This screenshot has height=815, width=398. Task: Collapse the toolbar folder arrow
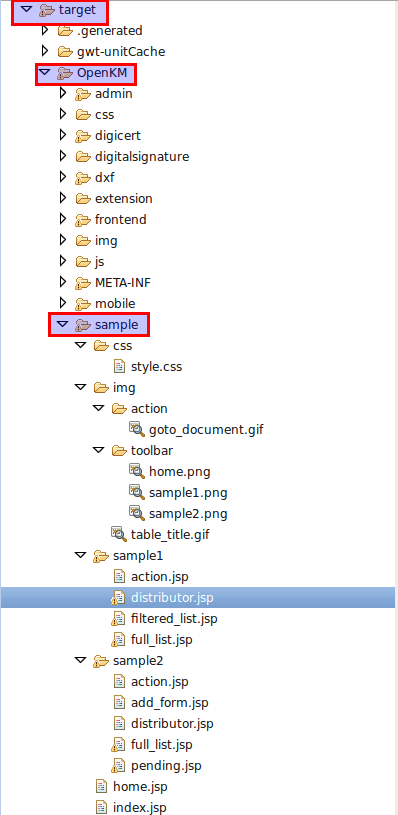pos(99,450)
